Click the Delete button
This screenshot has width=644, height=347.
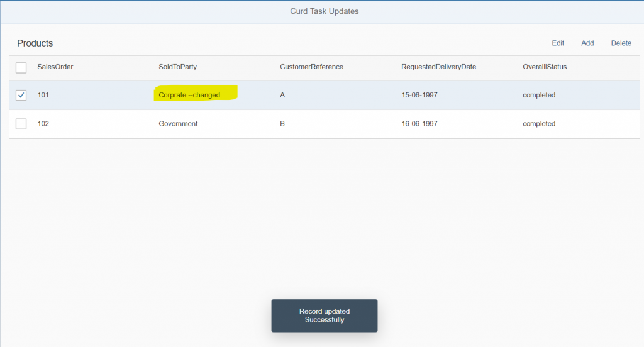click(x=621, y=43)
